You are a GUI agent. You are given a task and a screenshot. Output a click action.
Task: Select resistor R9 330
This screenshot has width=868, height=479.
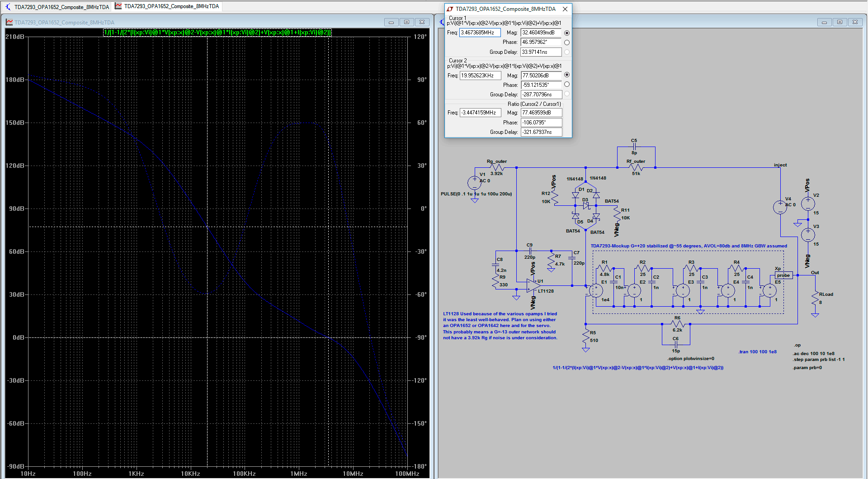pyautogui.click(x=496, y=281)
